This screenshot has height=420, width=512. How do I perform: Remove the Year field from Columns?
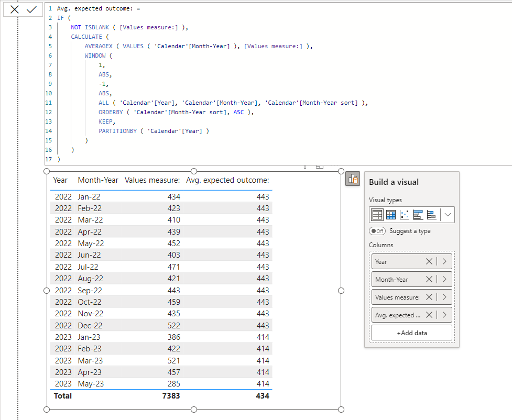point(429,261)
